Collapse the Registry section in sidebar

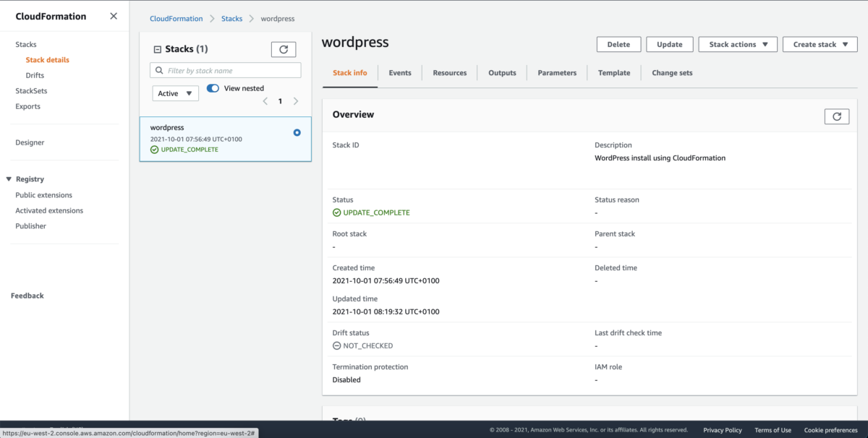[x=9, y=179]
